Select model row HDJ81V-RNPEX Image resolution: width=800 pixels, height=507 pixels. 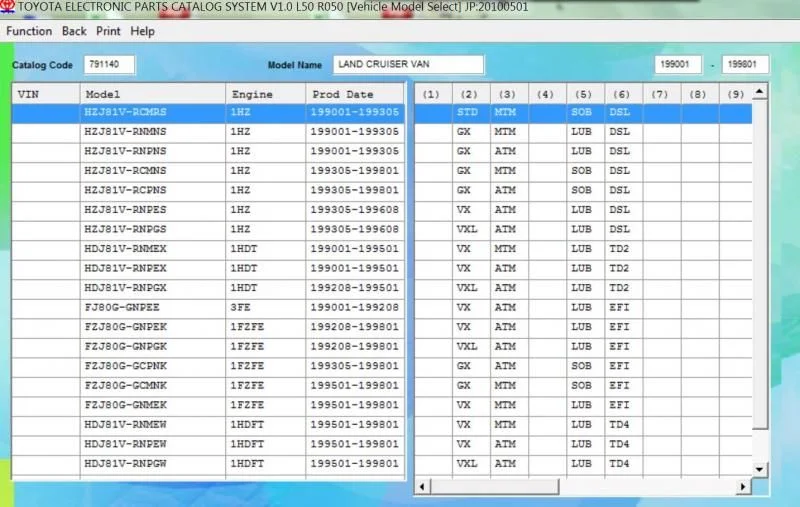[x=209, y=268]
